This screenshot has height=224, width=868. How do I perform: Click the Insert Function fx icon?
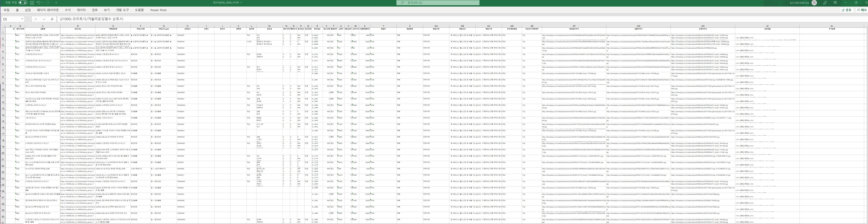52,19
